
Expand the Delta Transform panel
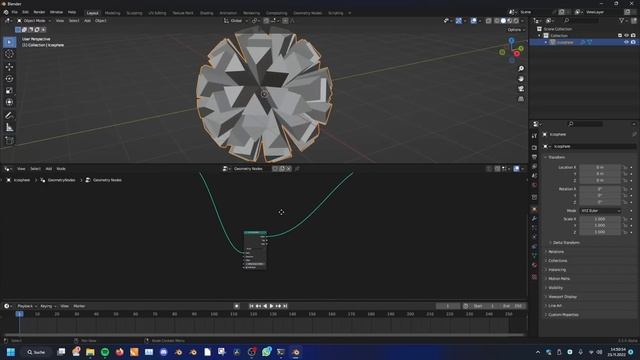pos(566,242)
